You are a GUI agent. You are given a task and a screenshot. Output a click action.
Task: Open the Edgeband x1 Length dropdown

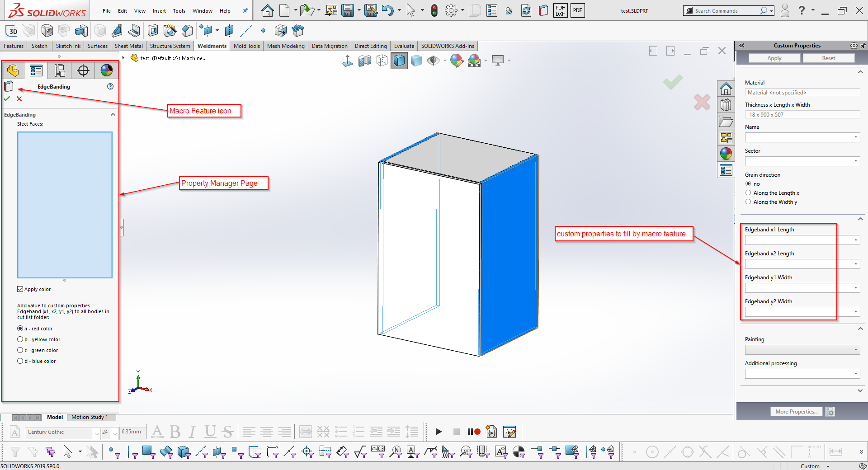coord(856,240)
